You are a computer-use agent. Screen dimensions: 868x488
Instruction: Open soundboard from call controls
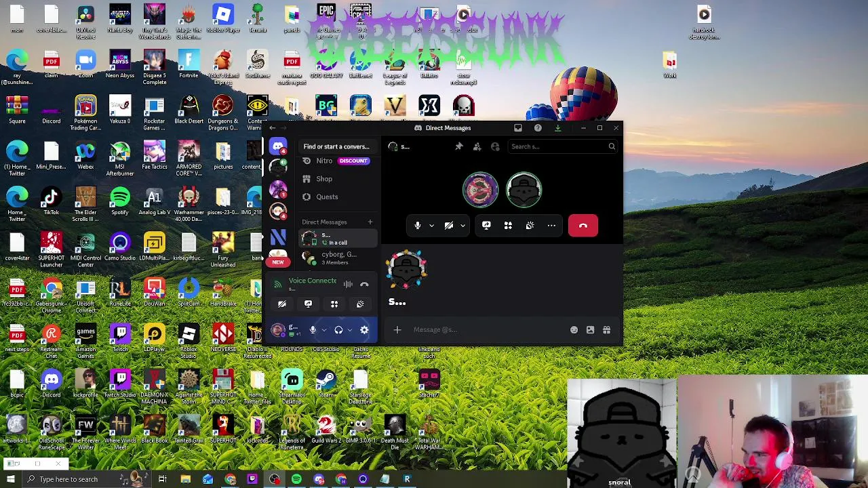(530, 226)
